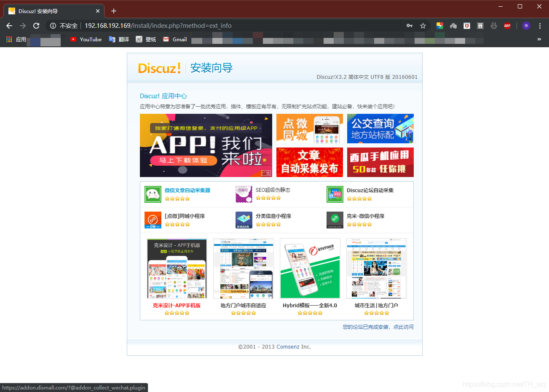The height and width of the screenshot is (392, 549).
Task: Open the user profile avatar
Action: coord(526,26)
